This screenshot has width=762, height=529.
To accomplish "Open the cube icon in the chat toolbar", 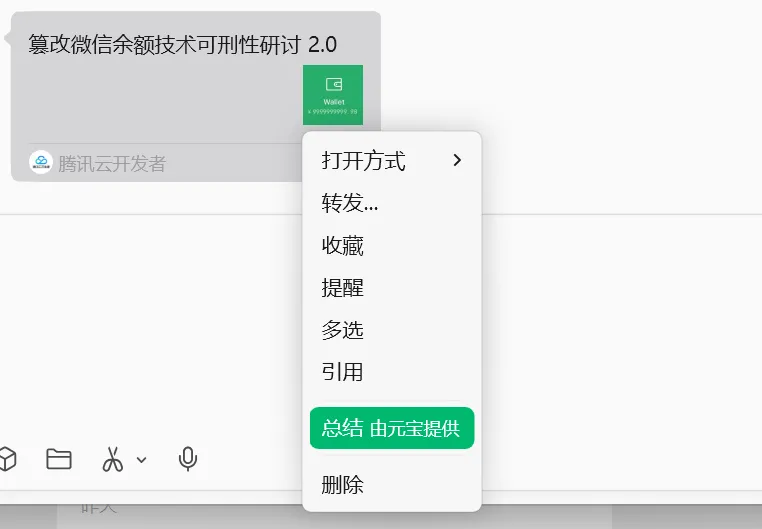I will (x=7, y=459).
